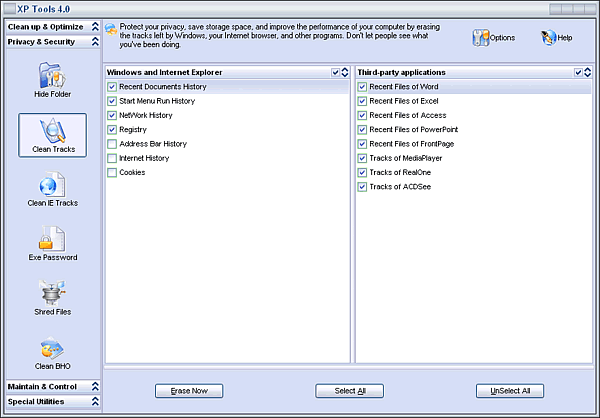Uncheck Start Menu Run History
600x418 pixels.
point(112,101)
